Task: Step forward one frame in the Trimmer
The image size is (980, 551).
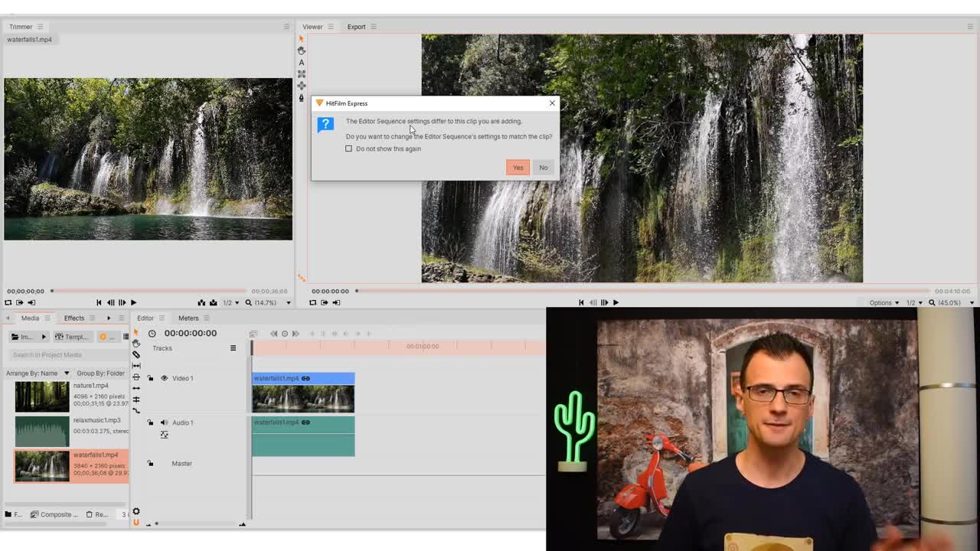Action: 122,303
